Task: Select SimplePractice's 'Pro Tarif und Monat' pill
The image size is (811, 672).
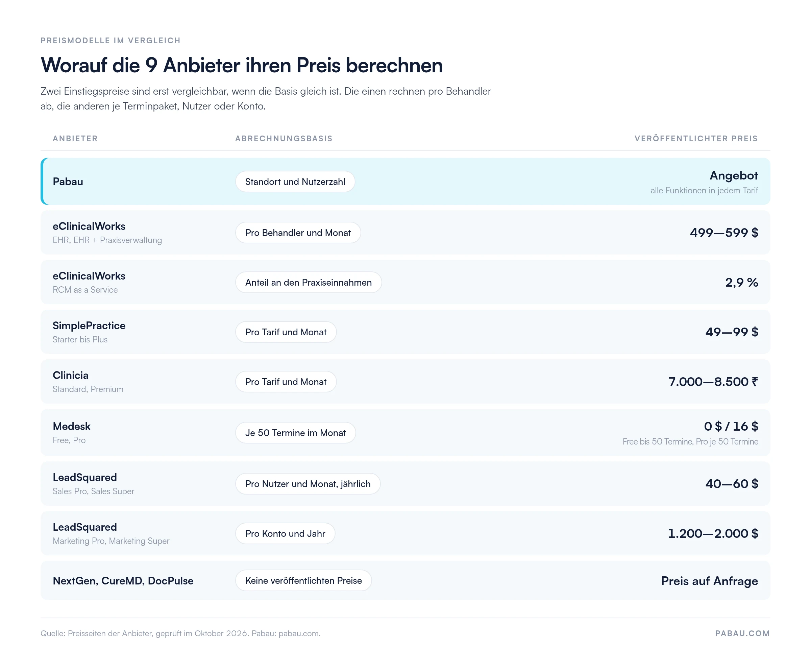Action: [x=286, y=332]
